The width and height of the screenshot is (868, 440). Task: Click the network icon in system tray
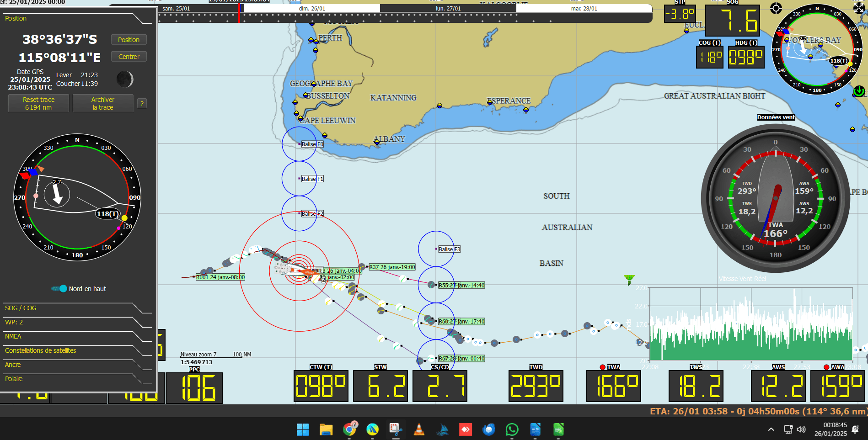[x=788, y=429]
